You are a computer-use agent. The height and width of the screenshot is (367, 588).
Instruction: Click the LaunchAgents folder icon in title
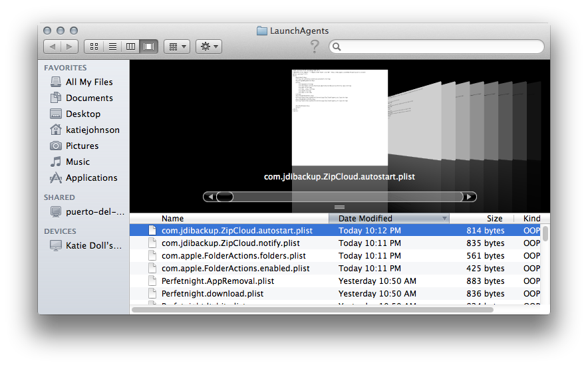pyautogui.click(x=262, y=31)
